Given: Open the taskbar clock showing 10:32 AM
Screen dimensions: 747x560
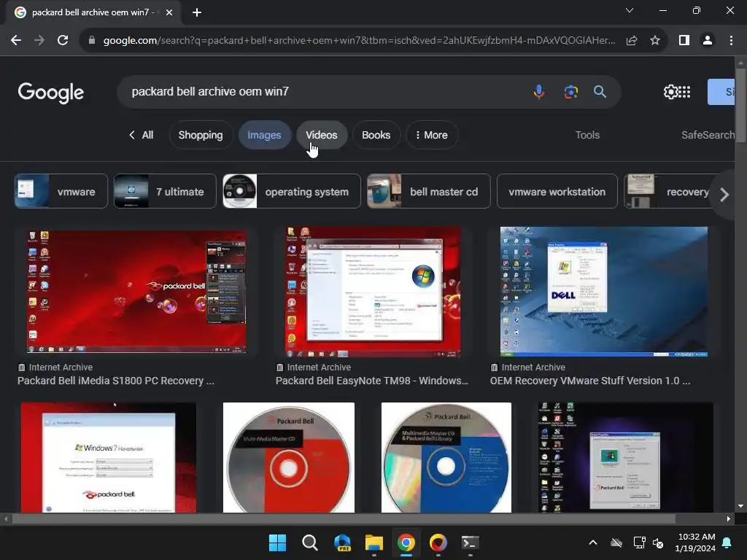Looking at the screenshot, I should point(695,542).
